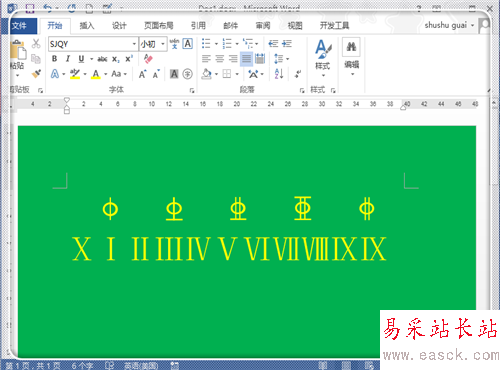Insert enclosed character (circled 字) icon
This screenshot has height=370, width=500.
(x=188, y=74)
